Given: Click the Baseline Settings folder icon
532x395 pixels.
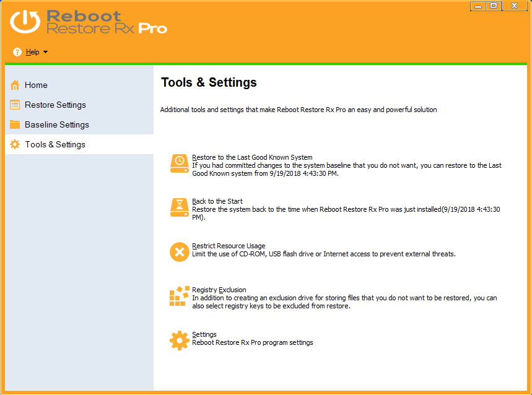Looking at the screenshot, I should tap(15, 124).
